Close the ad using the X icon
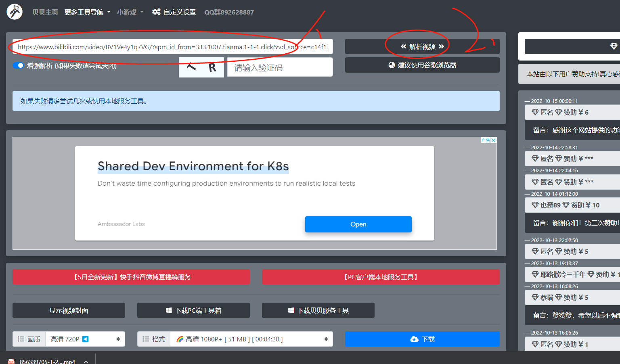This screenshot has width=620, height=364. pyautogui.click(x=494, y=140)
